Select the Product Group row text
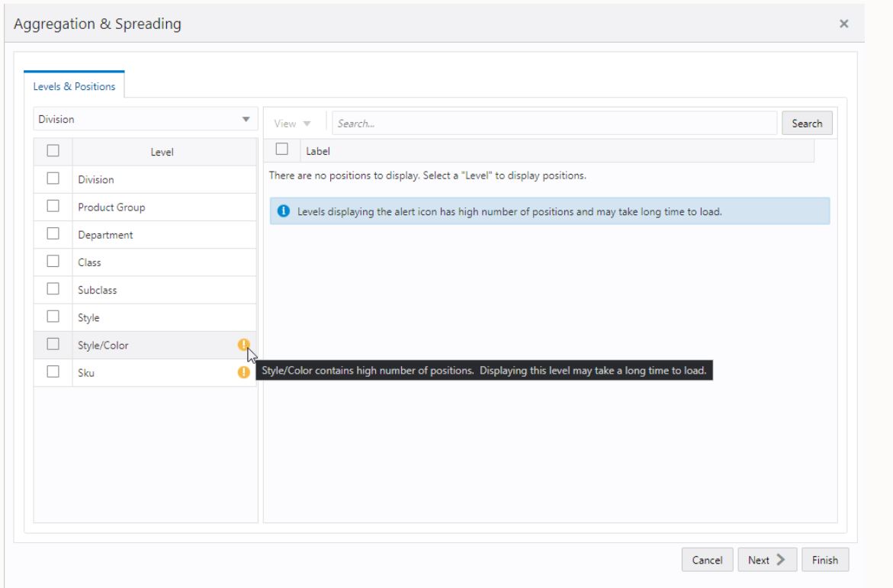This screenshot has height=588, width=893. [111, 207]
